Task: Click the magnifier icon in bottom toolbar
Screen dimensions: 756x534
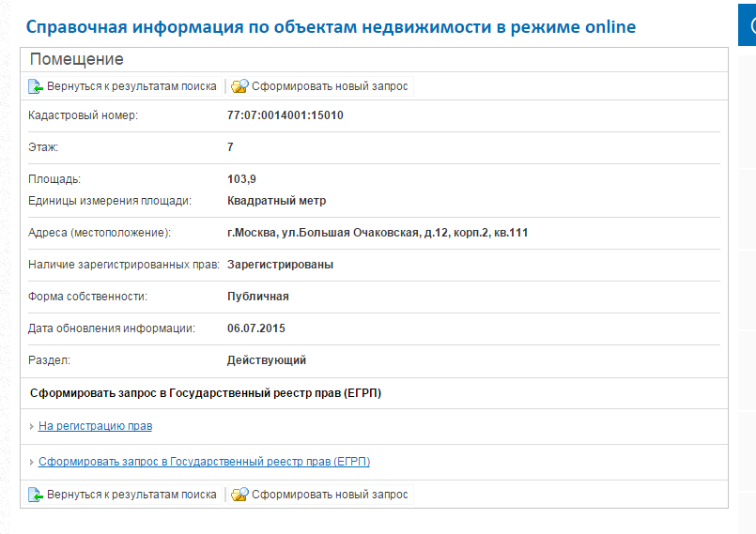Action: tap(239, 495)
